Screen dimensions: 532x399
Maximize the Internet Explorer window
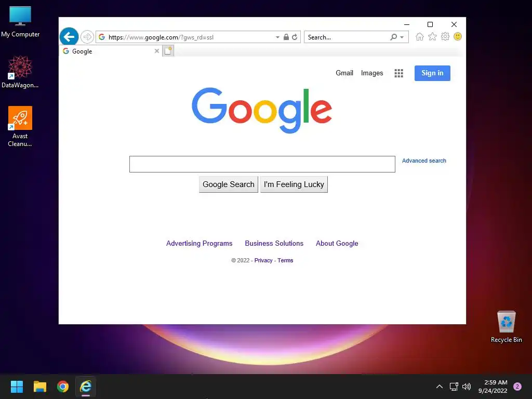point(430,24)
